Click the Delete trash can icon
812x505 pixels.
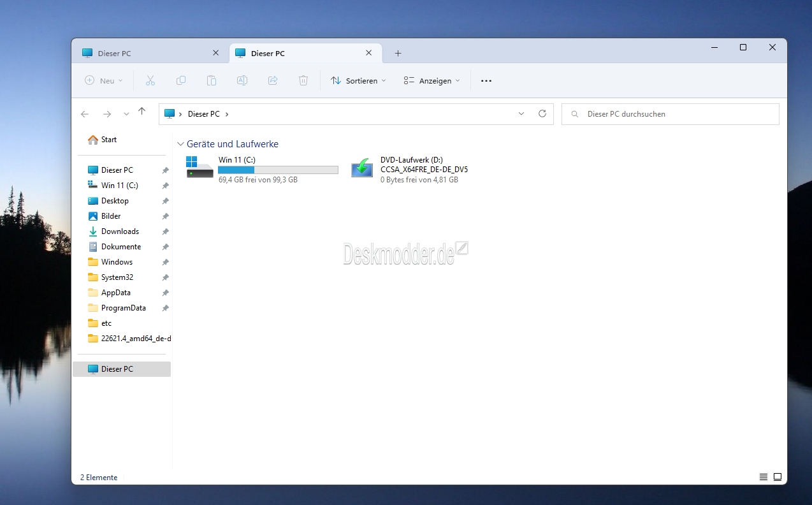303,80
